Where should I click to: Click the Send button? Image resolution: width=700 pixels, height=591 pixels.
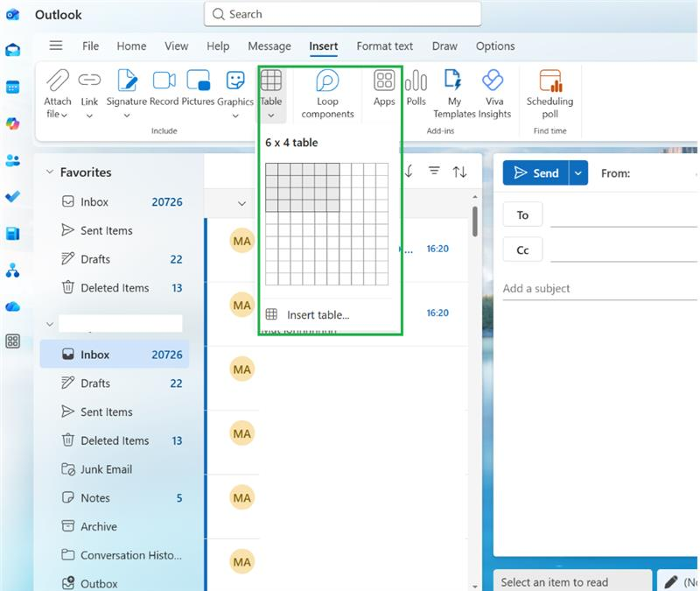pyautogui.click(x=535, y=172)
